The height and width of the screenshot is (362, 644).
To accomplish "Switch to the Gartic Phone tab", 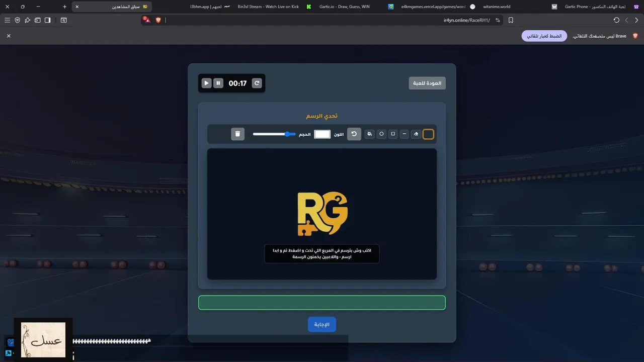I will click(601, 7).
